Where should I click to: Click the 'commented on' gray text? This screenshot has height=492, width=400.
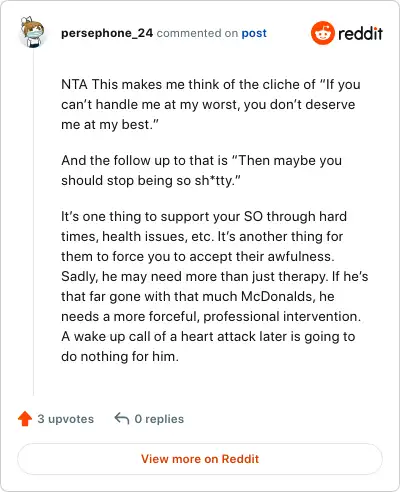click(x=197, y=33)
